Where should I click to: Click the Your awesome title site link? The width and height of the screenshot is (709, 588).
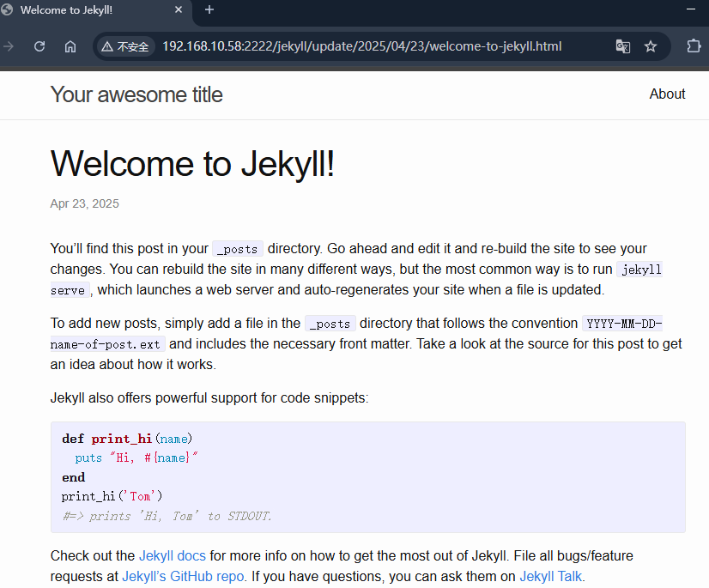[136, 94]
